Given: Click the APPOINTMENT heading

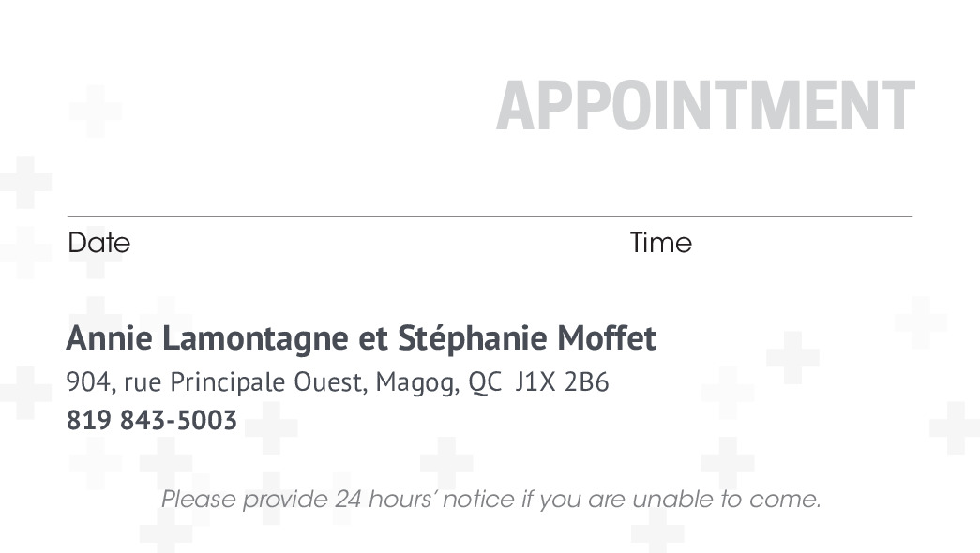Looking at the screenshot, I should tap(704, 105).
